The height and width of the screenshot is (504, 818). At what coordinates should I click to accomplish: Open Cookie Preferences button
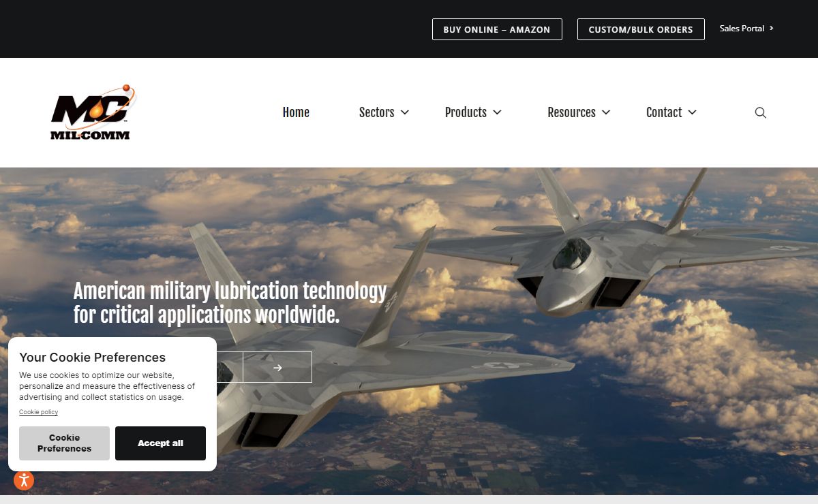pyautogui.click(x=64, y=443)
